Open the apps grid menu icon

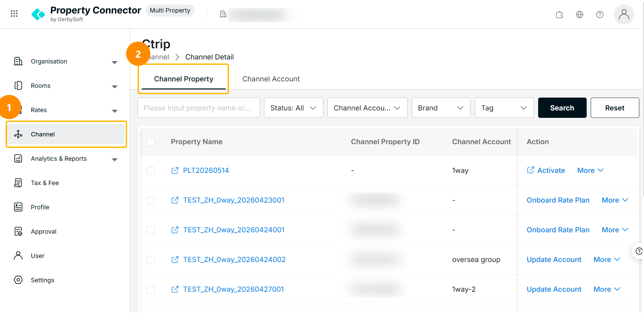pos(14,14)
